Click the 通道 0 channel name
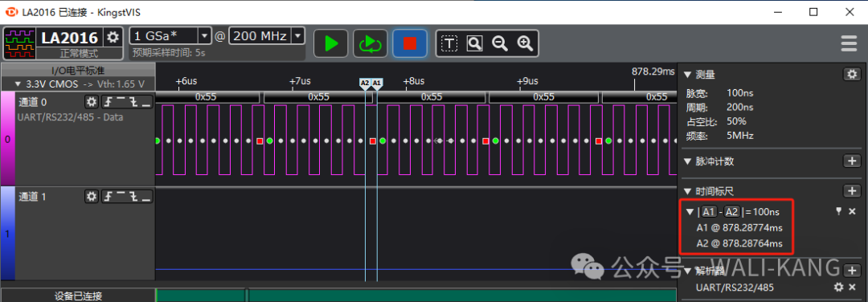 [x=33, y=102]
